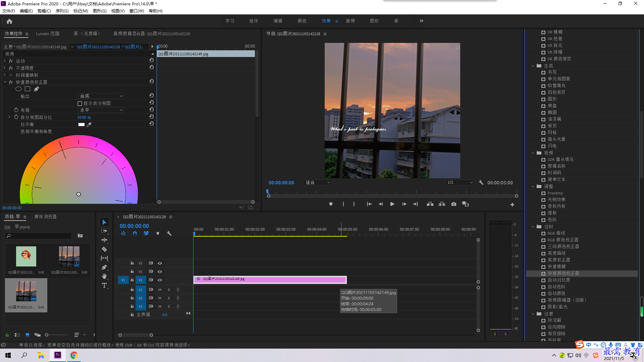Viewport: 644px width, 362px height.
Task: Select the Type tool
Action: click(x=104, y=285)
